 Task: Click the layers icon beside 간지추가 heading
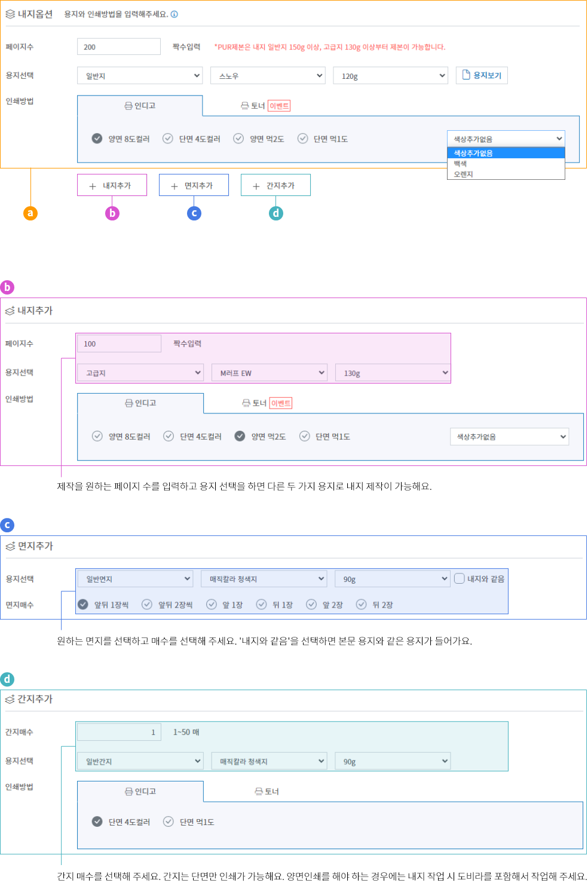(x=10, y=699)
